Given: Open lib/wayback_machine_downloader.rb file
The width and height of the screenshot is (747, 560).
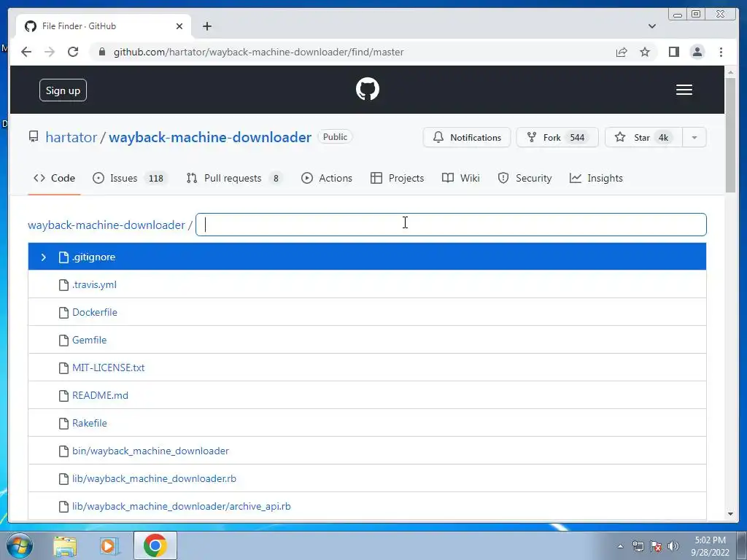Looking at the screenshot, I should pyautogui.click(x=155, y=478).
